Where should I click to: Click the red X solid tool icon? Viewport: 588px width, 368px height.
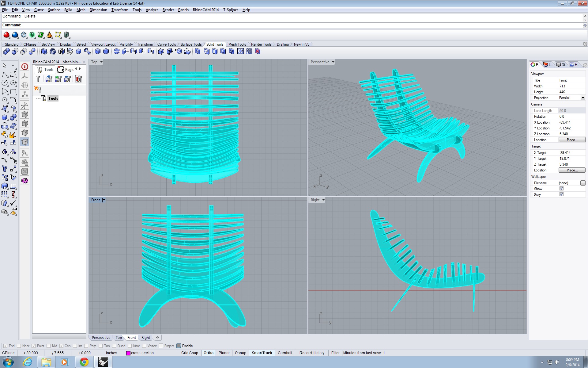(x=258, y=51)
